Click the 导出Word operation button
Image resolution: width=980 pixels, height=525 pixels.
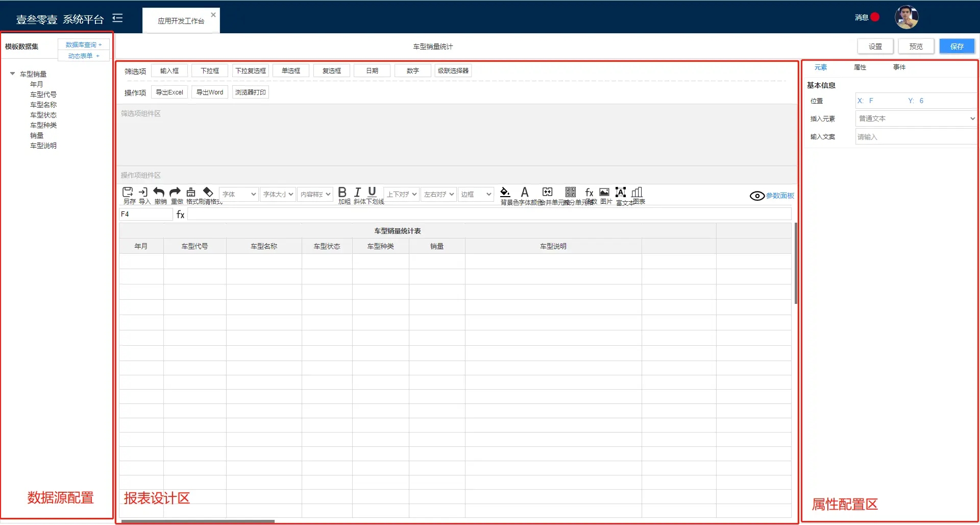tap(210, 92)
